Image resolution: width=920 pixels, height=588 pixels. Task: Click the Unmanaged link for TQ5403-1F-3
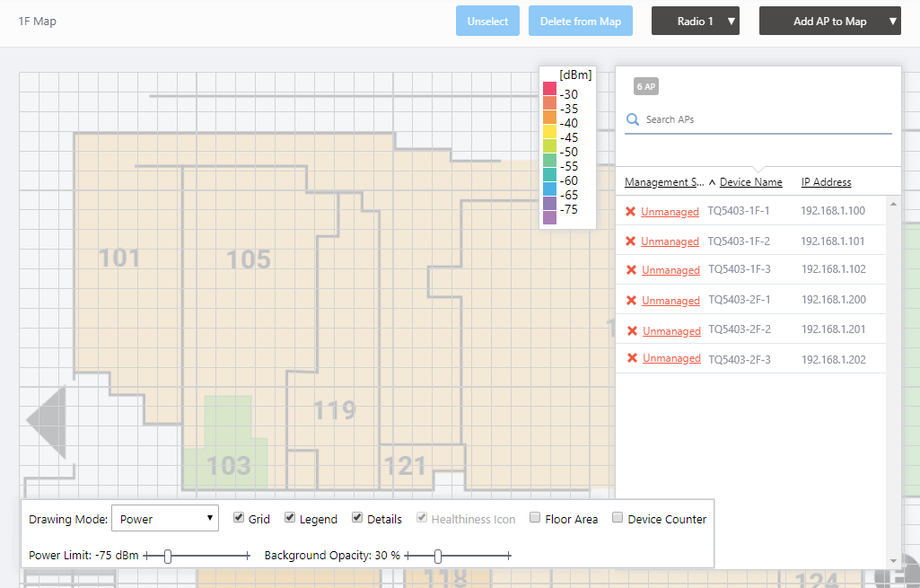click(x=670, y=270)
